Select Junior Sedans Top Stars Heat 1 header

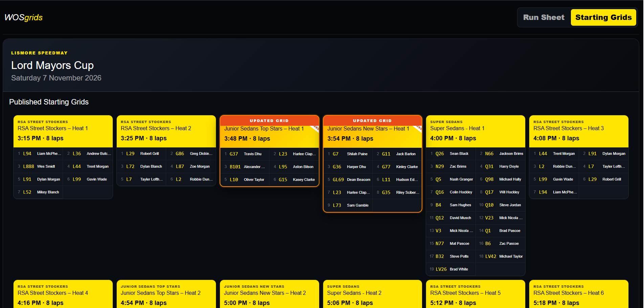click(269, 132)
